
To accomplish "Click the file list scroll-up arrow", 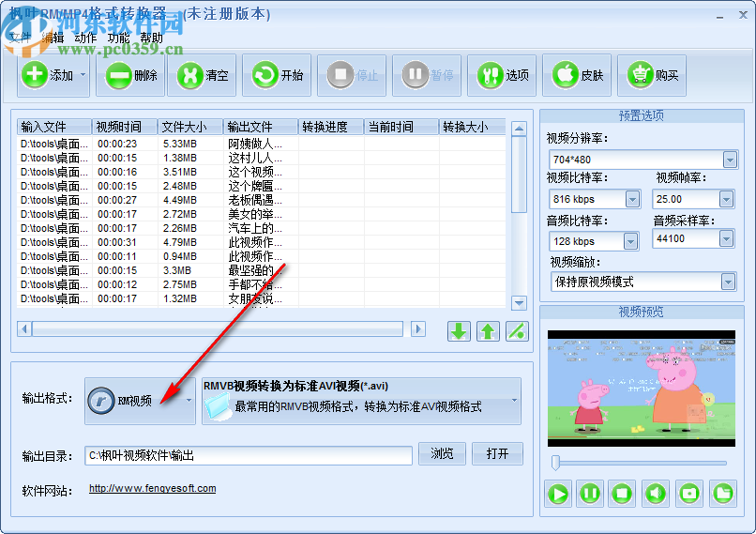I will (519, 129).
